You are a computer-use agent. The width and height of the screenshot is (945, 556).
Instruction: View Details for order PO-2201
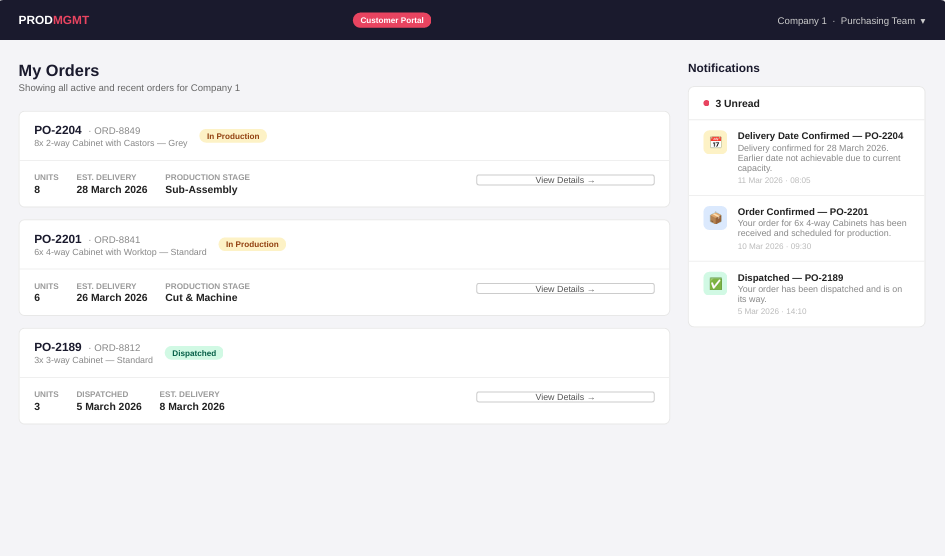pos(565,289)
